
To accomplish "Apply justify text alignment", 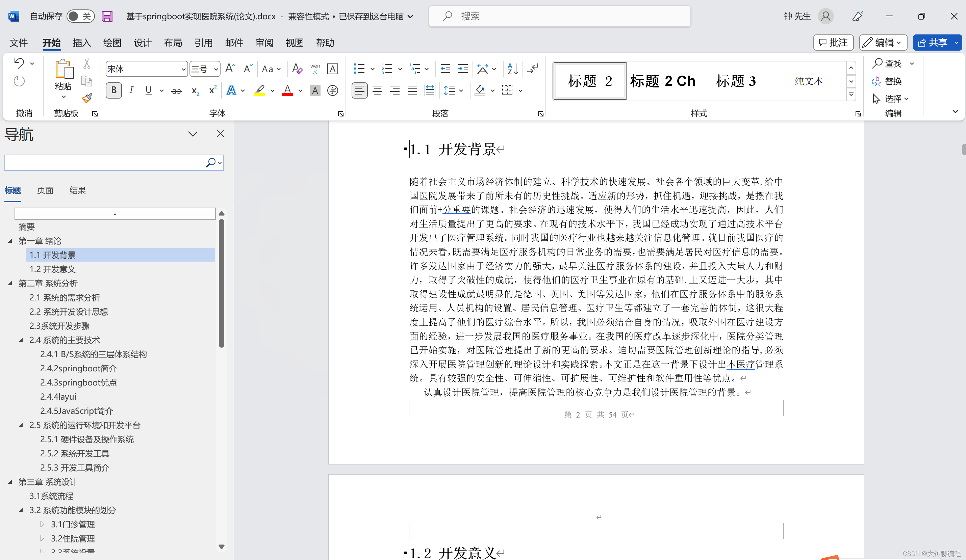I will (x=412, y=91).
